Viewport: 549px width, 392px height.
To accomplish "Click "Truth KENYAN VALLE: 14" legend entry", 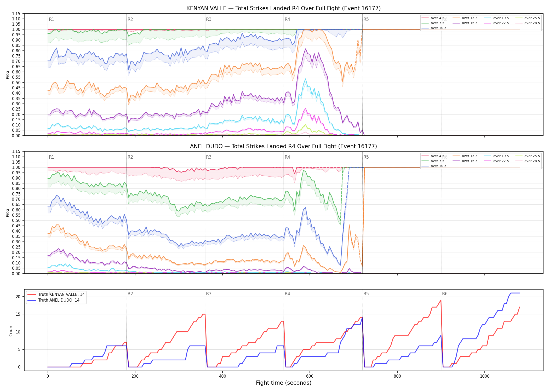I will pos(56,295).
